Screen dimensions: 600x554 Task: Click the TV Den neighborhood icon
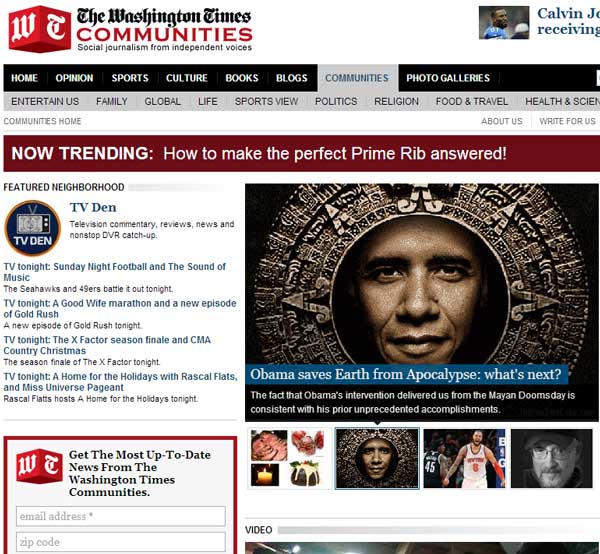tap(32, 228)
